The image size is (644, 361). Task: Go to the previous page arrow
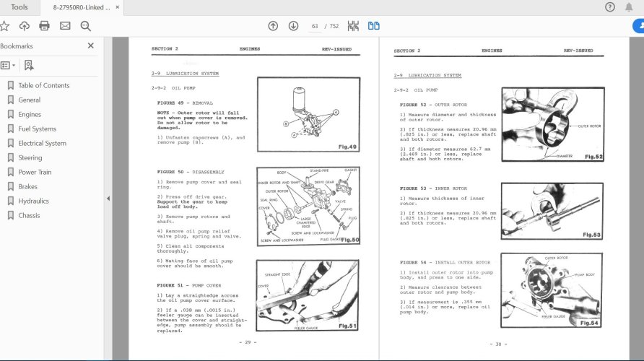[x=273, y=26]
